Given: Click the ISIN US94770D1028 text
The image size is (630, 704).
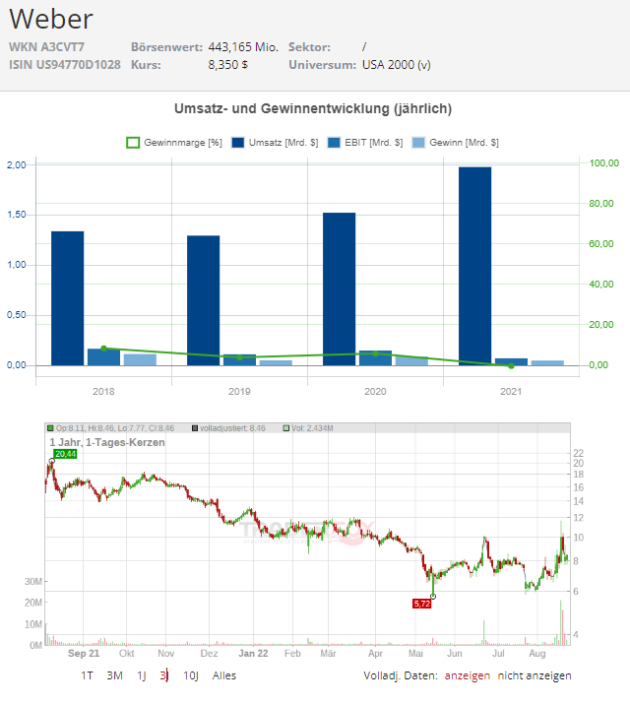Looking at the screenshot, I should (x=65, y=65).
